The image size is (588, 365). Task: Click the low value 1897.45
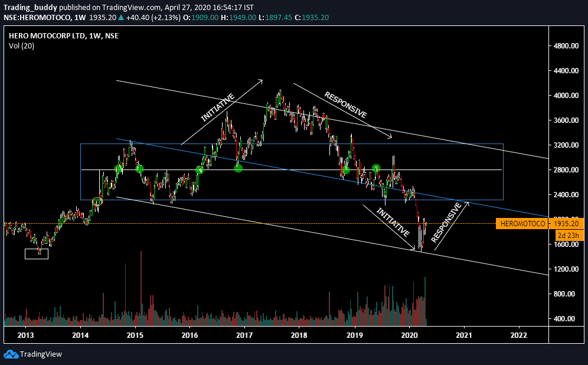click(x=278, y=17)
